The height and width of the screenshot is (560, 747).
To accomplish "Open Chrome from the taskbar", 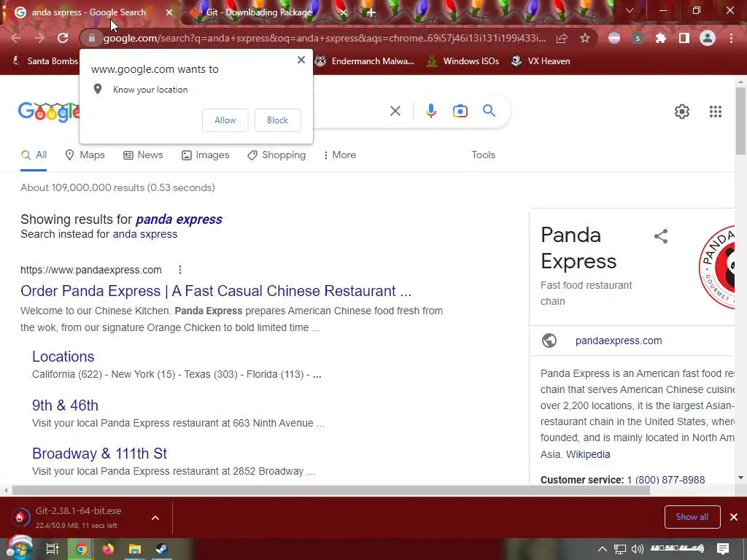I will click(82, 549).
